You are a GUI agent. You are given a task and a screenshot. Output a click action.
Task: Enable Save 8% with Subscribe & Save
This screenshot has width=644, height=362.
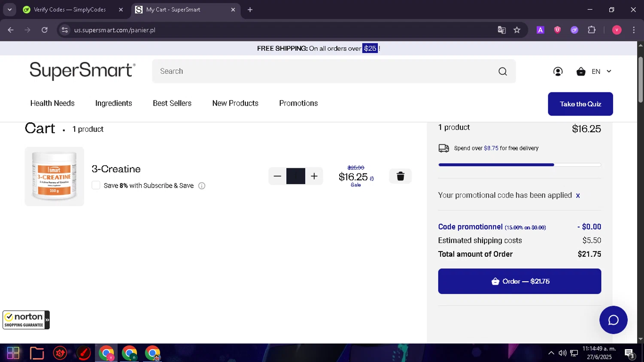(x=96, y=185)
